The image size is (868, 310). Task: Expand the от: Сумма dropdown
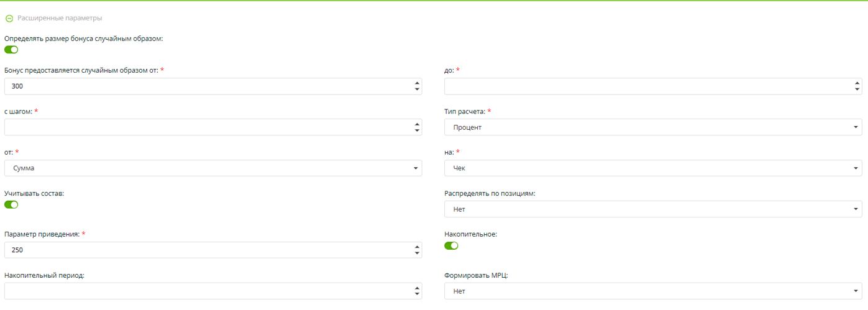click(212, 168)
